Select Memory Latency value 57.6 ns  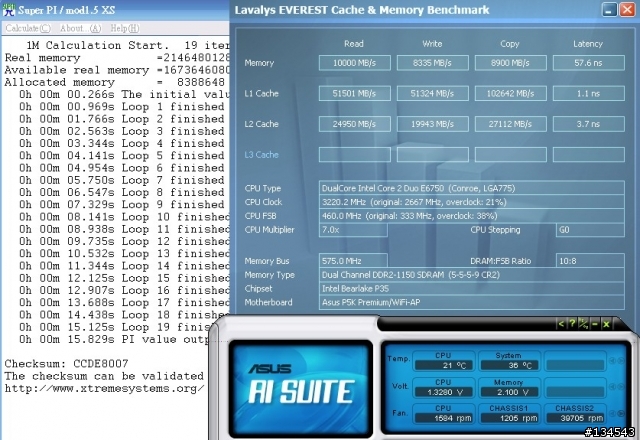pos(588,63)
